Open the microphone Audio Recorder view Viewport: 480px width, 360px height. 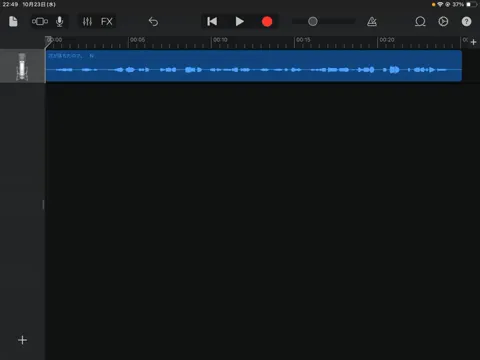(x=60, y=22)
